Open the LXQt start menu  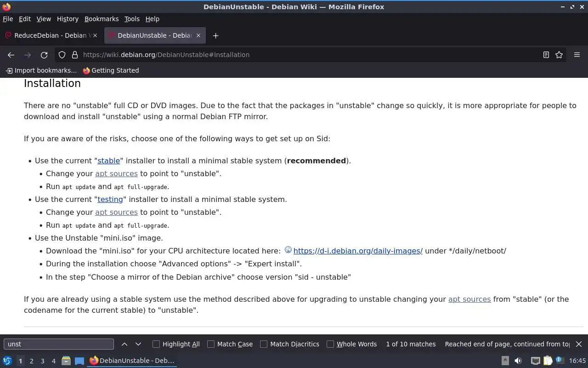[7, 361]
